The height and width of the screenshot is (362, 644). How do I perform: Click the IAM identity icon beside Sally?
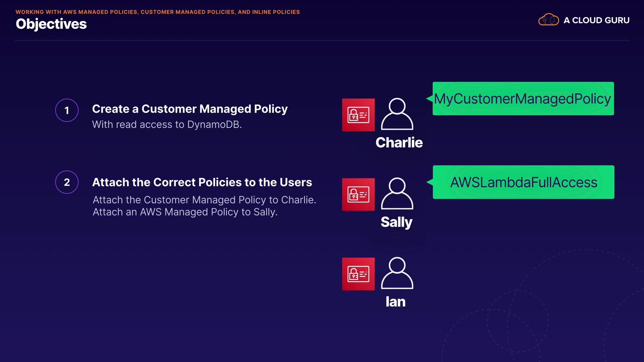coord(358,194)
